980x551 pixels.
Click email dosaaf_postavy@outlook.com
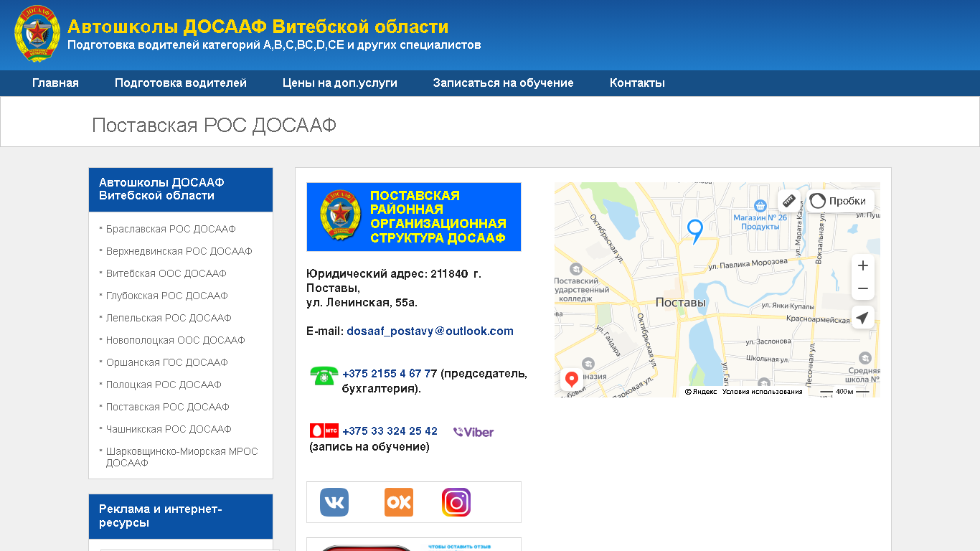pos(430,331)
